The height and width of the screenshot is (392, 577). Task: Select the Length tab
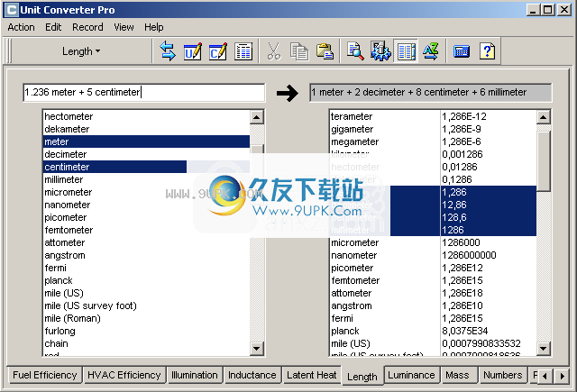tap(362, 376)
